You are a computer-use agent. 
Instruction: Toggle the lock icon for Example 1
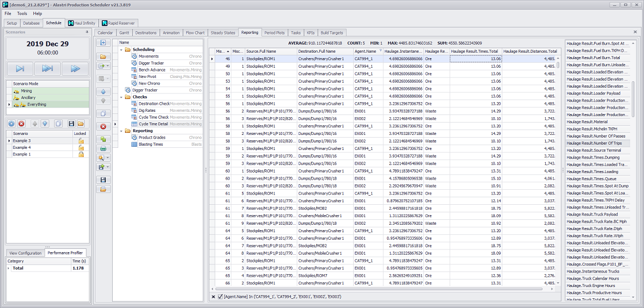point(81,154)
